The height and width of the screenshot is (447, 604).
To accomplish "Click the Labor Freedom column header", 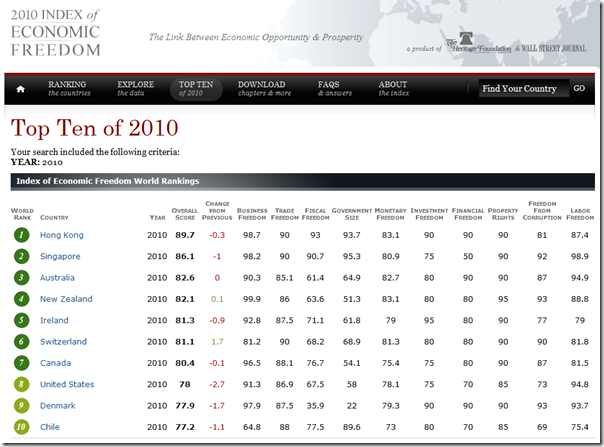I will tap(580, 214).
